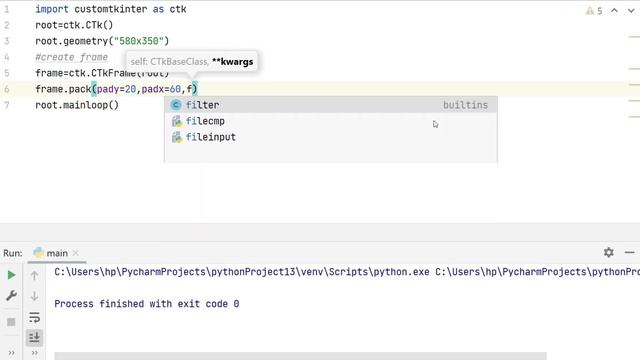Stop the process with square icon
Image resolution: width=640 pixels, height=360 pixels.
point(11,322)
